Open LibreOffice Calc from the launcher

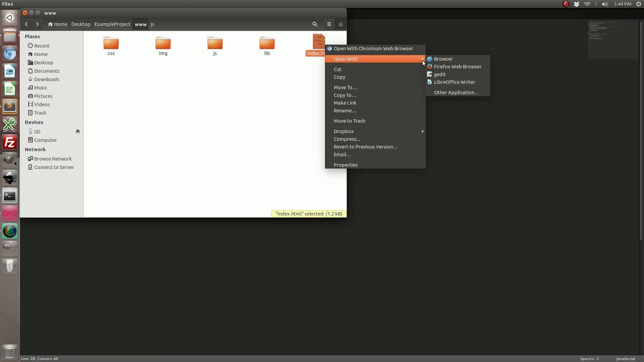[10, 89]
